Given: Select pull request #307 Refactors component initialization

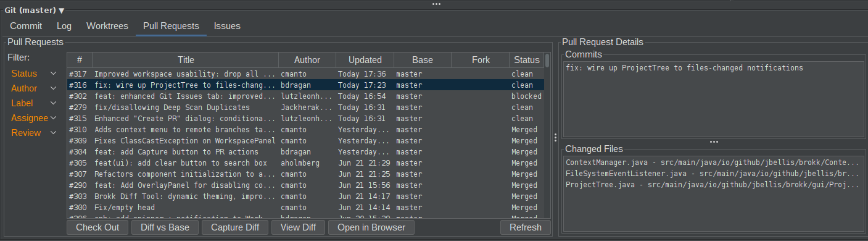Looking at the screenshot, I should click(x=305, y=174).
